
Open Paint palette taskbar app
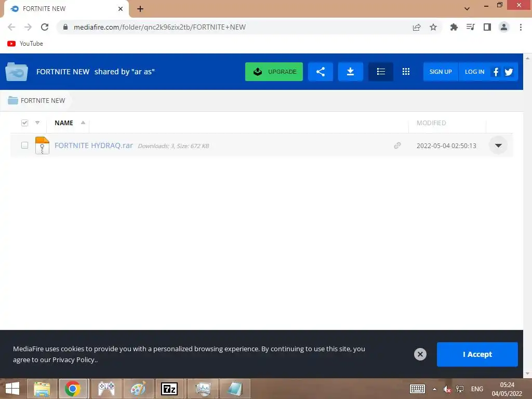(x=138, y=389)
